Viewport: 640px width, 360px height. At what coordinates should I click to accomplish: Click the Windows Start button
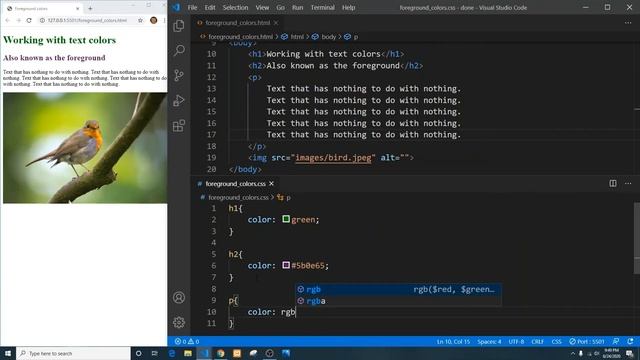pyautogui.click(x=8, y=353)
